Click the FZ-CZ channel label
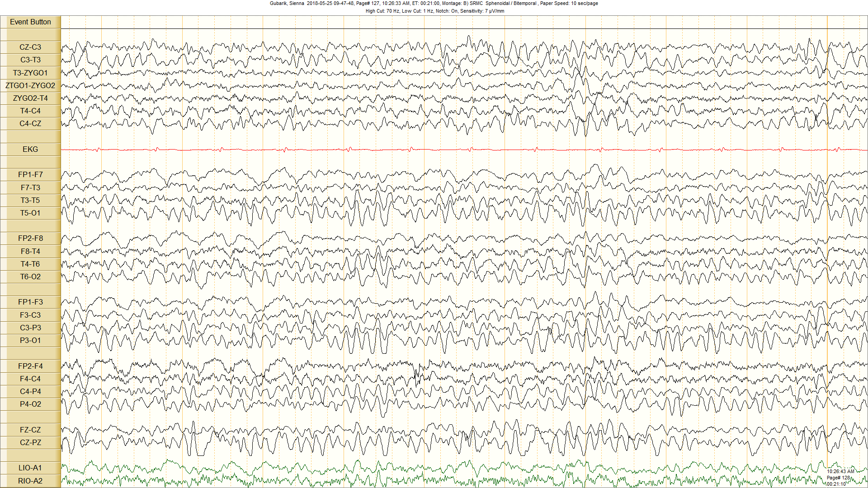This screenshot has width=868, height=488. click(x=30, y=430)
